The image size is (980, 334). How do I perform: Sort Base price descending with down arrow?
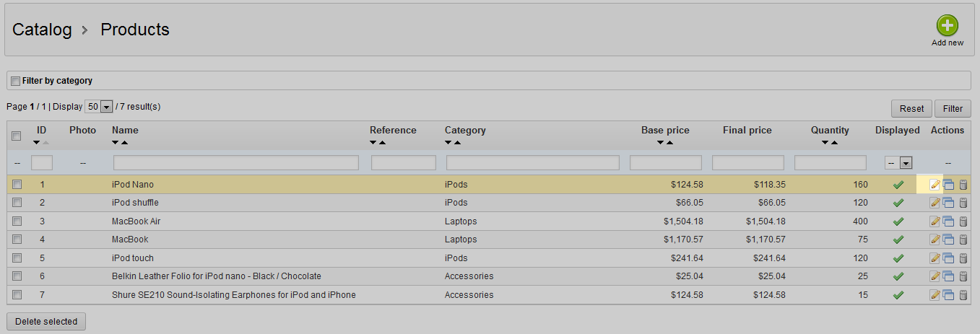tap(661, 142)
